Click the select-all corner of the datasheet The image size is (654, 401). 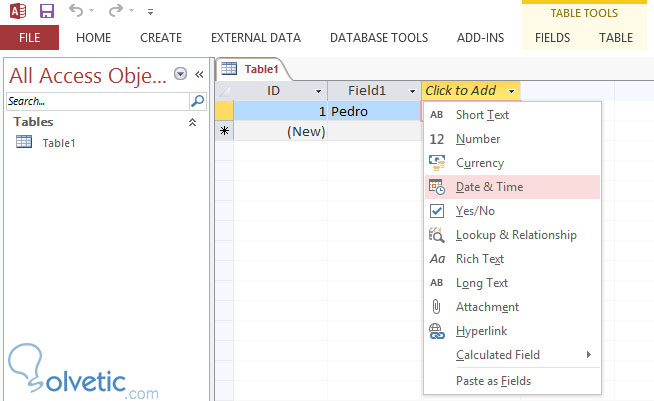pos(224,91)
